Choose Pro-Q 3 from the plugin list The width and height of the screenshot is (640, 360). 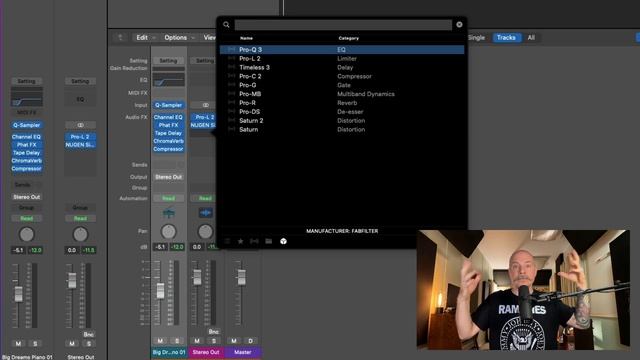(x=342, y=50)
